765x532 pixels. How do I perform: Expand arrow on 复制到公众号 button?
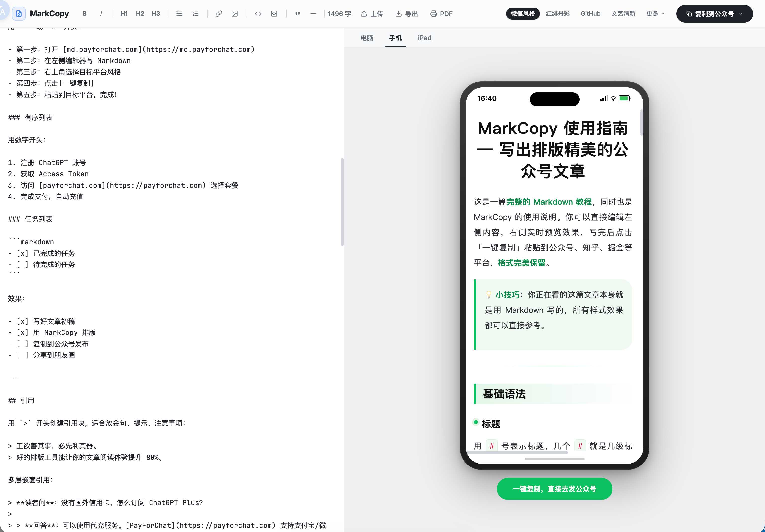point(741,14)
